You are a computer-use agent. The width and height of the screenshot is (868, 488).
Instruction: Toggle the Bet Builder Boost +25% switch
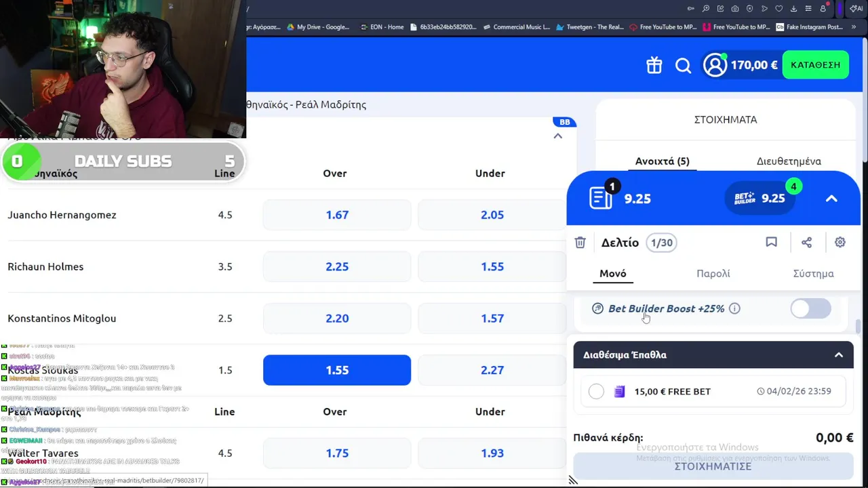(810, 308)
